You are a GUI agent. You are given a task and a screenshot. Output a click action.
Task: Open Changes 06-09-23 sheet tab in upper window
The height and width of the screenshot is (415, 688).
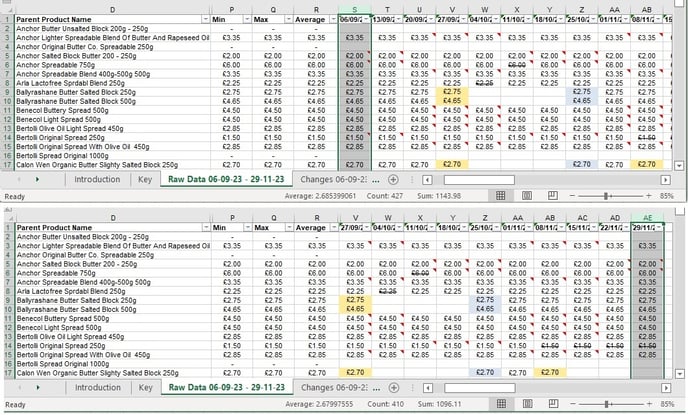(x=333, y=179)
